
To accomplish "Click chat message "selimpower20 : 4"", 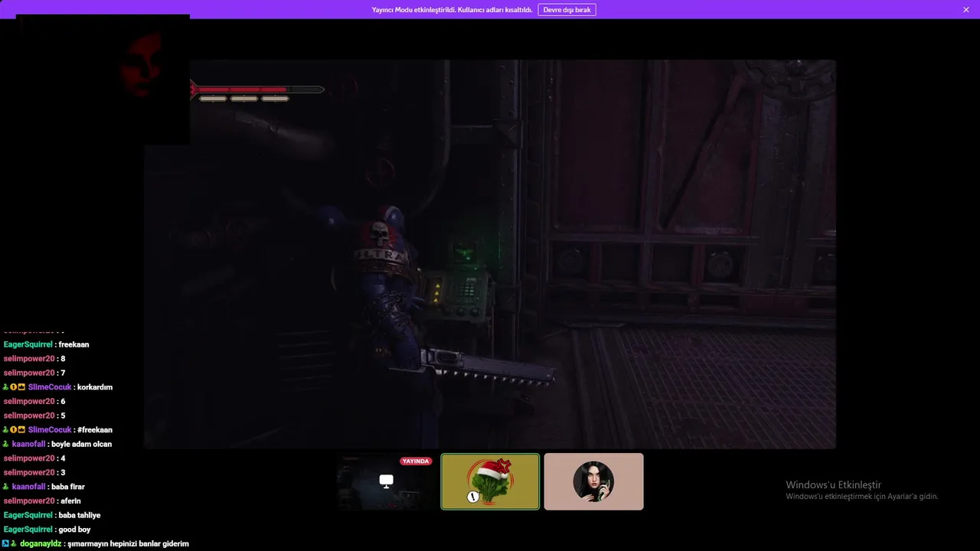I will [x=34, y=458].
